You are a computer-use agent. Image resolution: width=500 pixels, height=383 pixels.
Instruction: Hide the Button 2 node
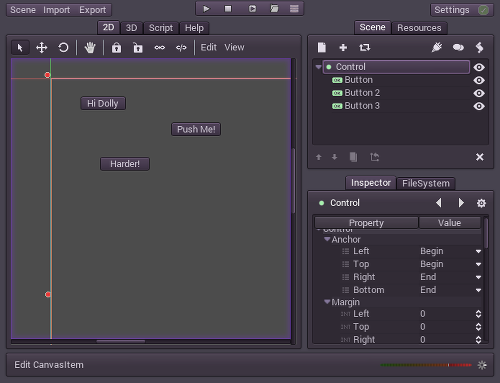click(479, 93)
